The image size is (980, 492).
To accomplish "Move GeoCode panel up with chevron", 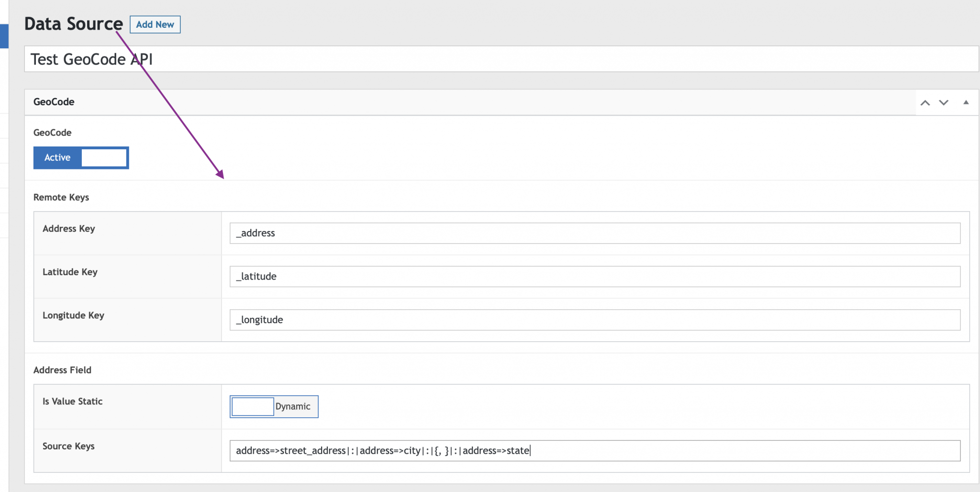I will (x=925, y=102).
